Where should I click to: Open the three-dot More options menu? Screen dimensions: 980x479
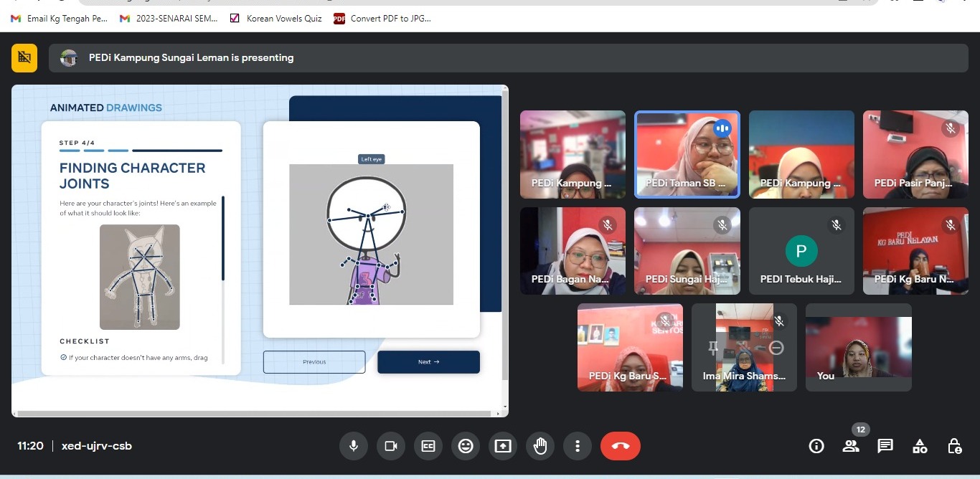point(578,446)
